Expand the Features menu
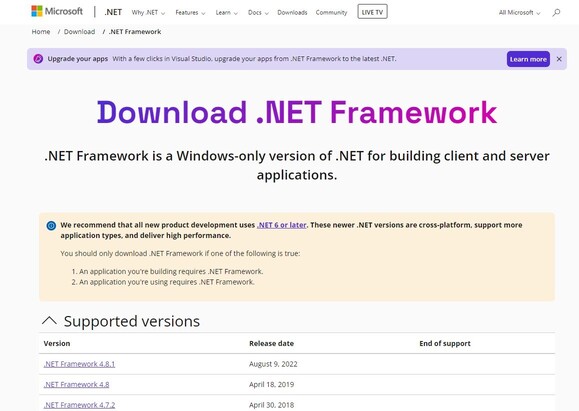The width and height of the screenshot is (579, 411). [190, 13]
